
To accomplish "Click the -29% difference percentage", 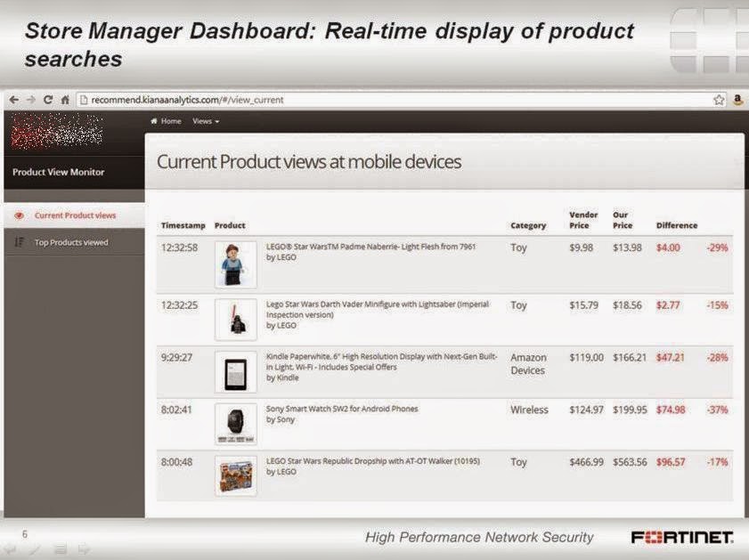I will pos(718,248).
